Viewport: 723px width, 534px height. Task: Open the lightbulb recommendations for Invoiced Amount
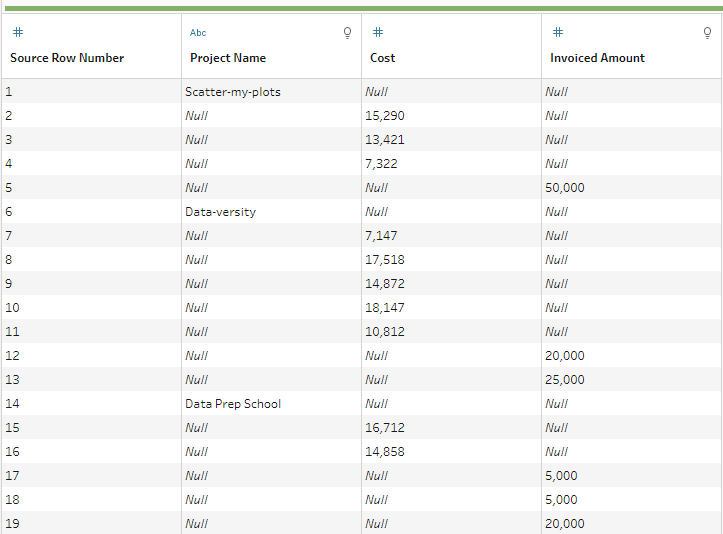[x=708, y=32]
